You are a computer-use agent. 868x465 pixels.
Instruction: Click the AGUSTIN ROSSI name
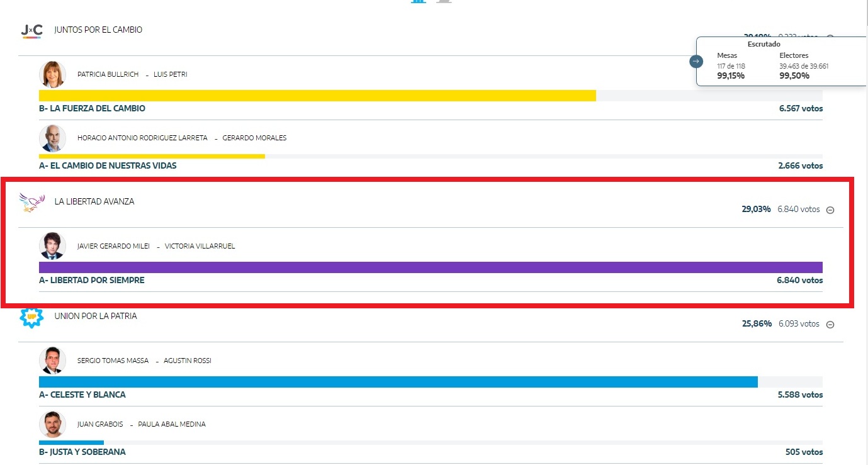[x=188, y=361]
